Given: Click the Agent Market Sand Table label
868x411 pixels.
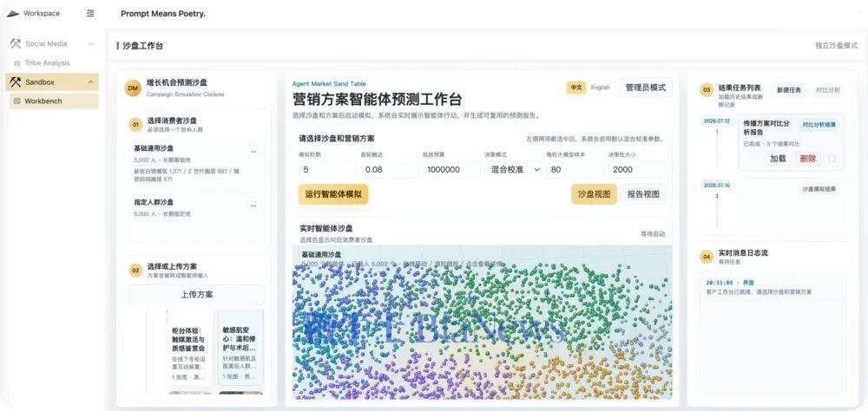Looking at the screenshot, I should click(x=329, y=83).
